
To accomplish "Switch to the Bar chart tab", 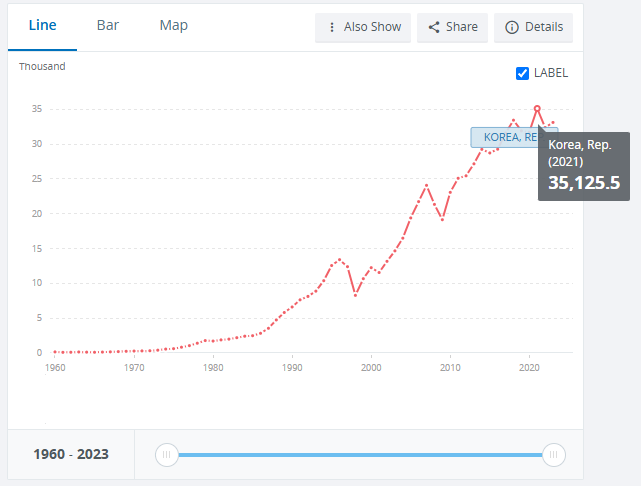I will click(108, 25).
